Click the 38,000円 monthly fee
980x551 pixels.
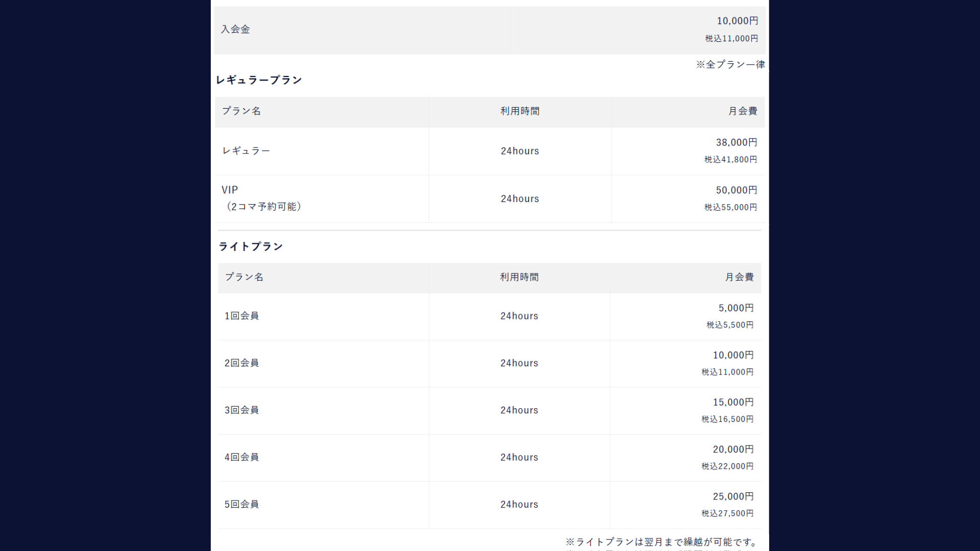point(736,143)
